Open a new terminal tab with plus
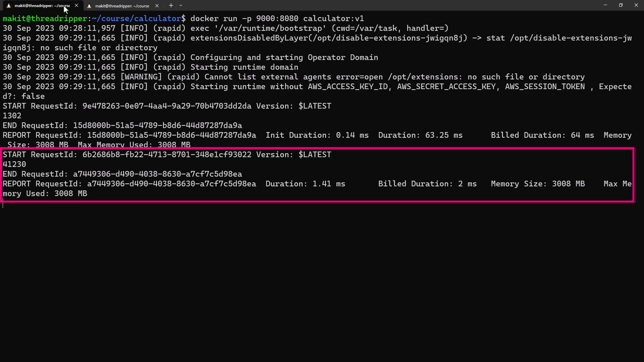644x362 pixels. coord(171,5)
